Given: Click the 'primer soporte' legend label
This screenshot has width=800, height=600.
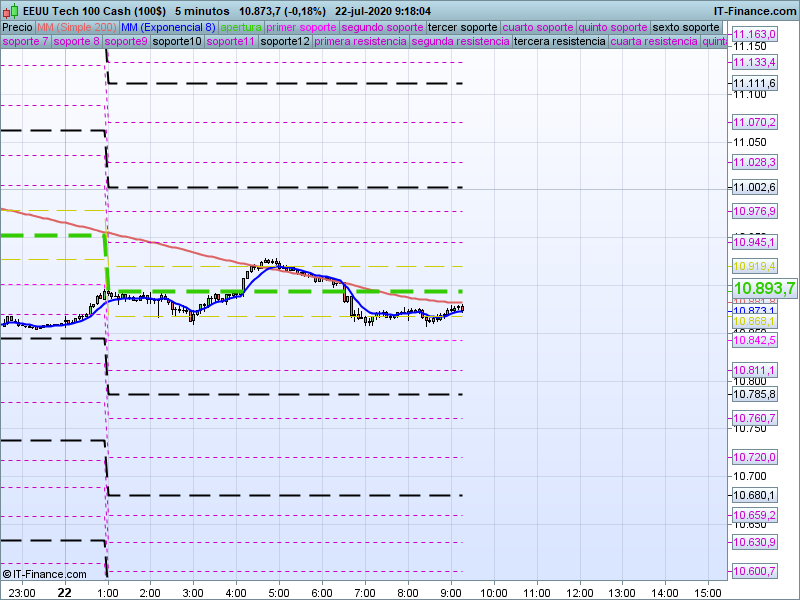Looking at the screenshot, I should click(x=302, y=27).
